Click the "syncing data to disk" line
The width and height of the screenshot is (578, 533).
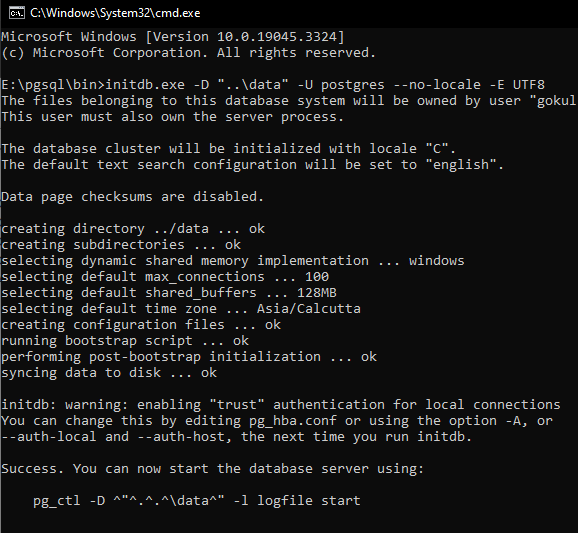click(109, 373)
